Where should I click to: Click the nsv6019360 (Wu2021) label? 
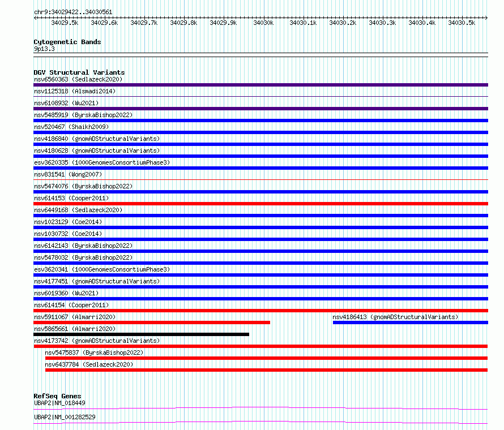pos(66,293)
